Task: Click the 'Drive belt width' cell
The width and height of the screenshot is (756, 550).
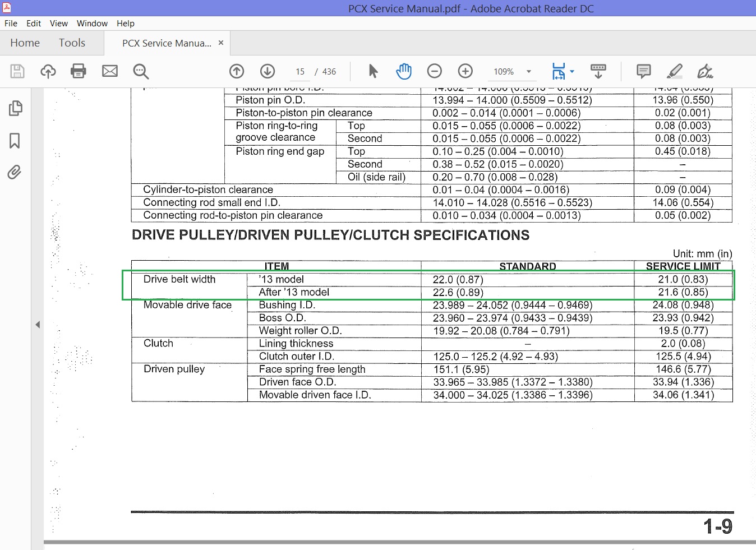Action: click(x=179, y=279)
